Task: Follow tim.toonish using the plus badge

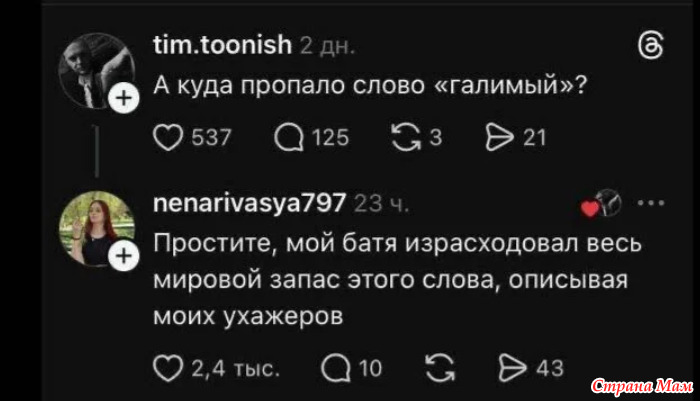Action: (x=122, y=99)
